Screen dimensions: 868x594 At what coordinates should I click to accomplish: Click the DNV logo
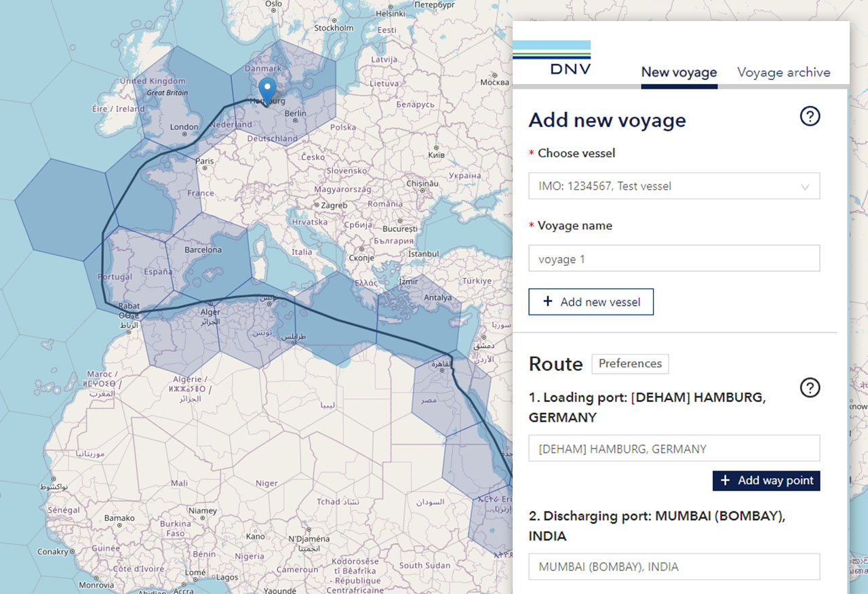click(551, 58)
